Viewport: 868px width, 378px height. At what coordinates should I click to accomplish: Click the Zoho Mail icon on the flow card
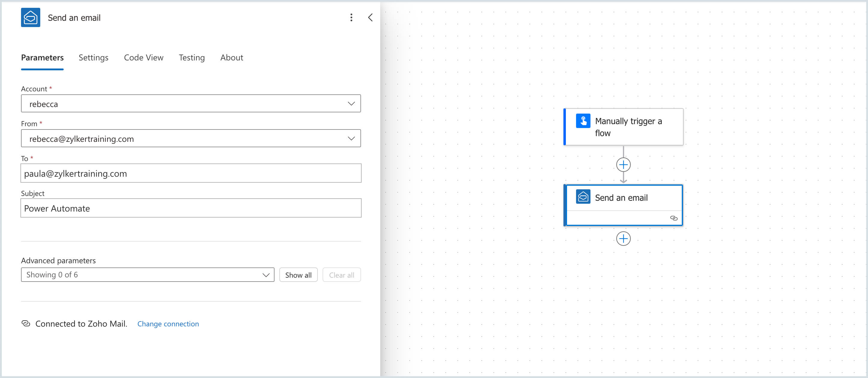coord(583,197)
